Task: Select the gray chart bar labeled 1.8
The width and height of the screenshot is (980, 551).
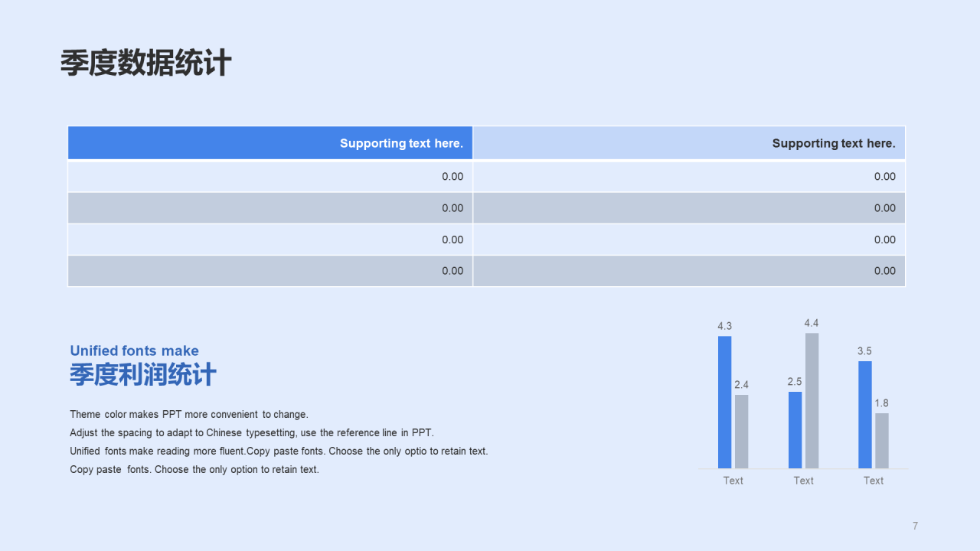Action: click(882, 441)
